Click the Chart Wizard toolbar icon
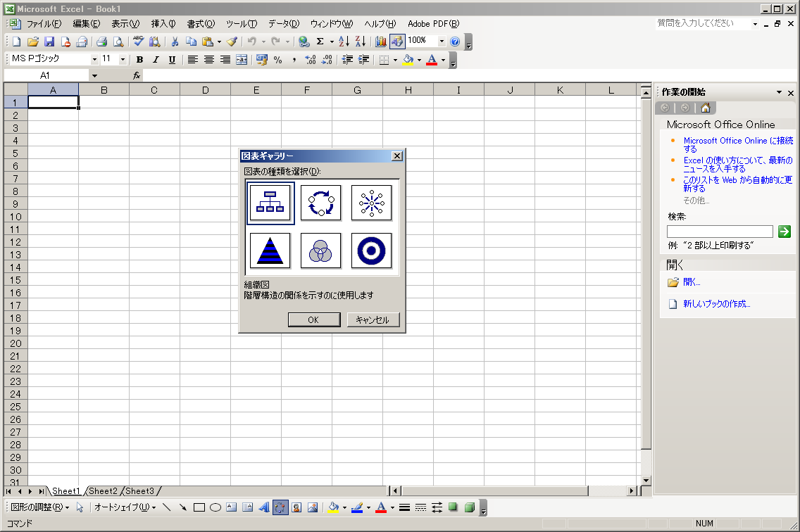 tap(381, 42)
